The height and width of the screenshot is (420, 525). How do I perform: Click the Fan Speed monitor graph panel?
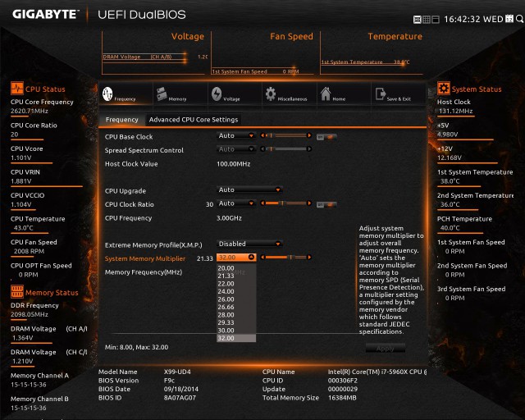[x=262, y=53]
